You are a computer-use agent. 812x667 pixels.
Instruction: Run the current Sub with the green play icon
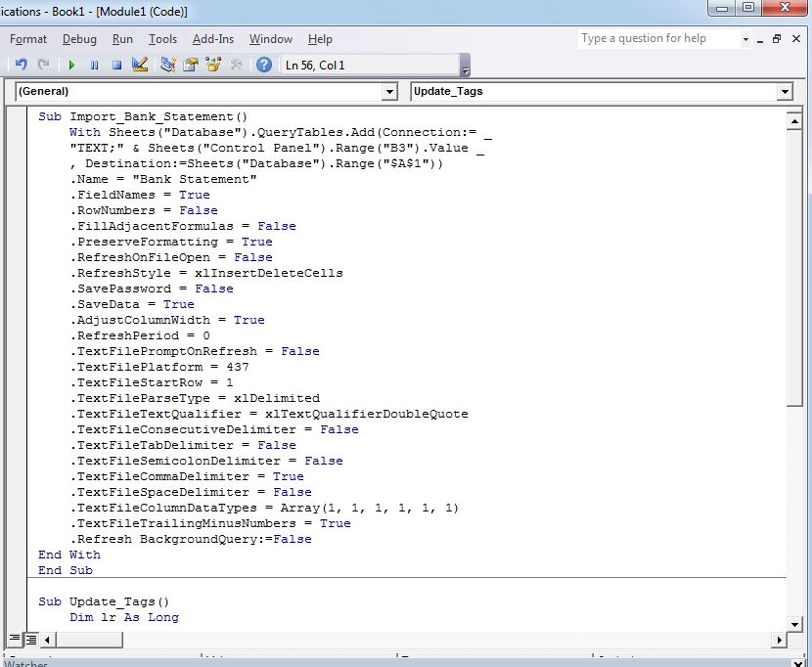pos(71,63)
